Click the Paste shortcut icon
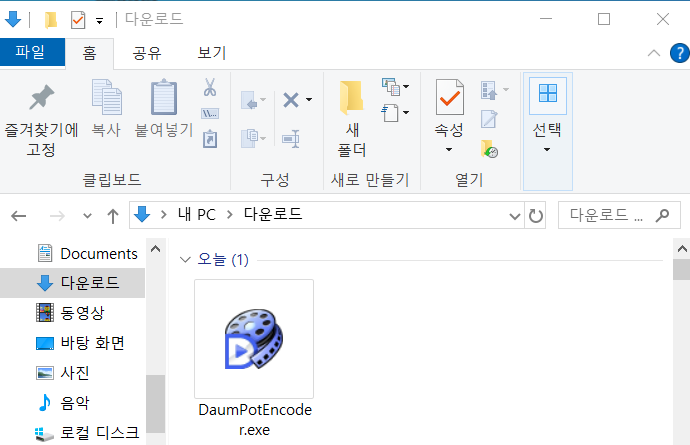The width and height of the screenshot is (690, 445). 210,139
